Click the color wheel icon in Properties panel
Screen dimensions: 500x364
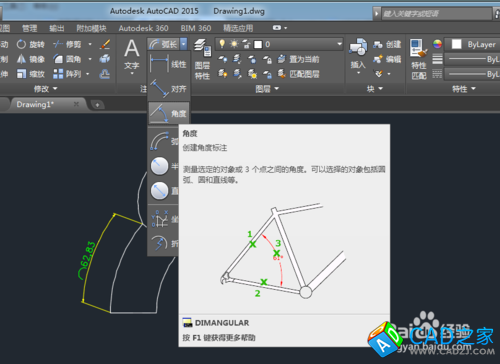coord(437,44)
